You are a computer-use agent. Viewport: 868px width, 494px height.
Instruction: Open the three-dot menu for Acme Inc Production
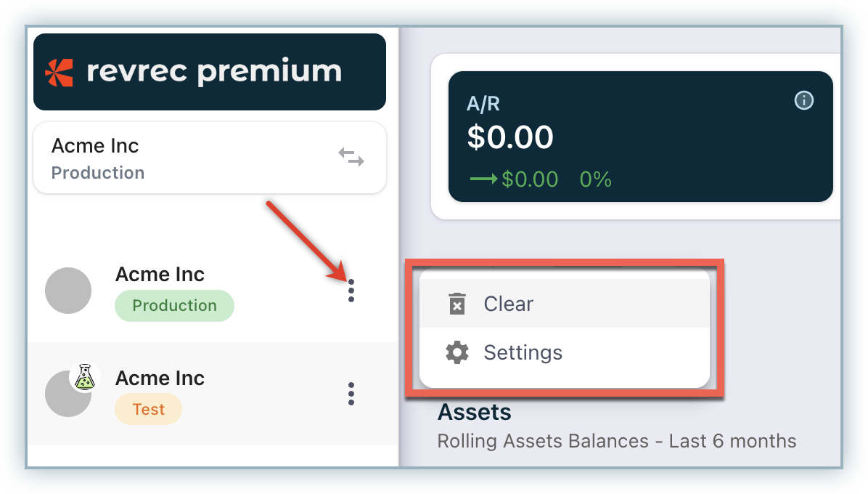pos(351,291)
